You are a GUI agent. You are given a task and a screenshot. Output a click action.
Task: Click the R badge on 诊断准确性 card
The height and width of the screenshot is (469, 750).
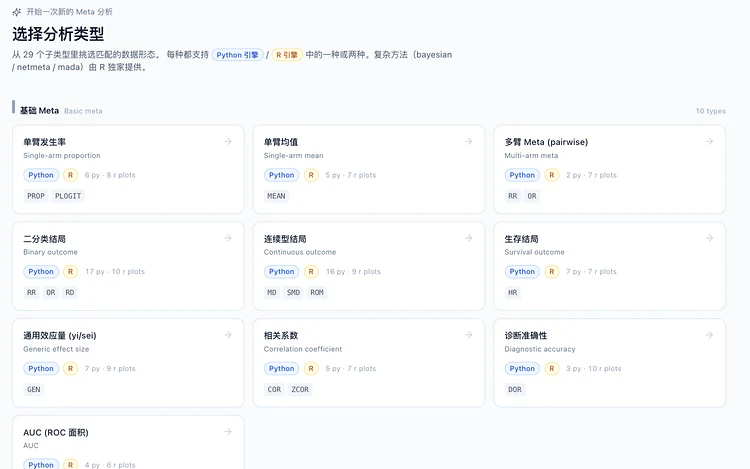pos(551,369)
